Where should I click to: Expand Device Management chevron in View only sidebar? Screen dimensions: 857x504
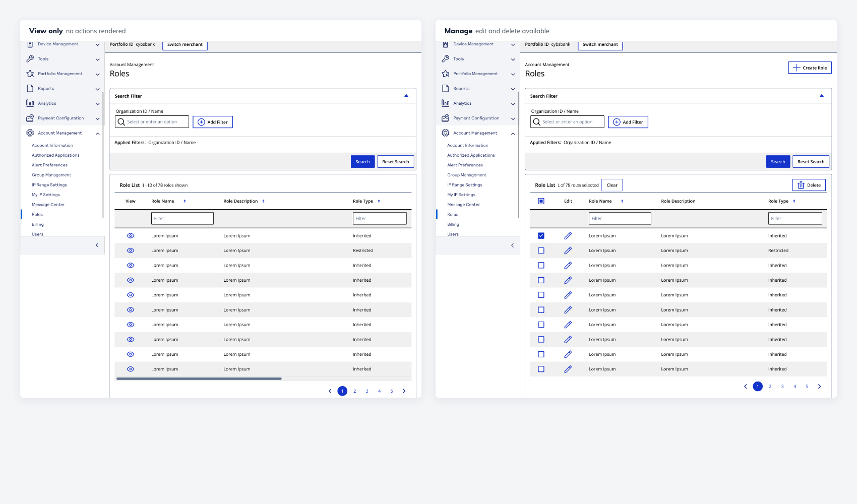[97, 45]
